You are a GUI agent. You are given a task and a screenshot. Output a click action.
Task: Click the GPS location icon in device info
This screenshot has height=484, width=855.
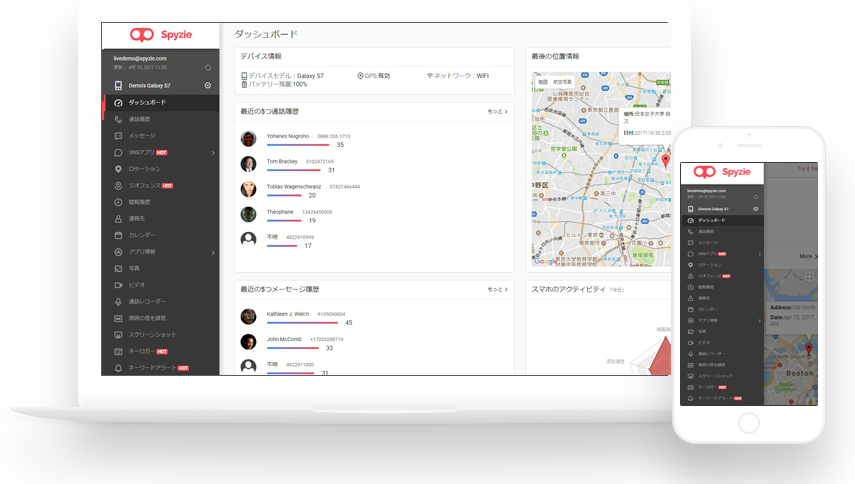(360, 76)
